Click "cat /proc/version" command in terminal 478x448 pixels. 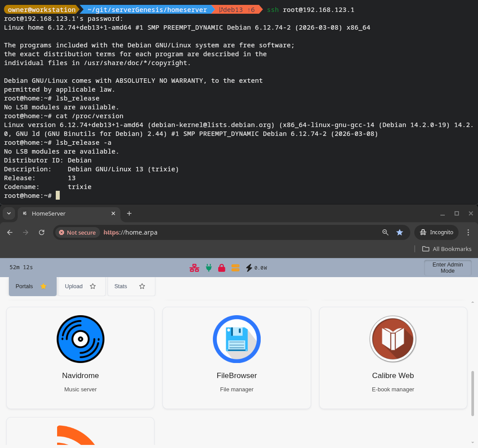pyautogui.click(x=89, y=116)
